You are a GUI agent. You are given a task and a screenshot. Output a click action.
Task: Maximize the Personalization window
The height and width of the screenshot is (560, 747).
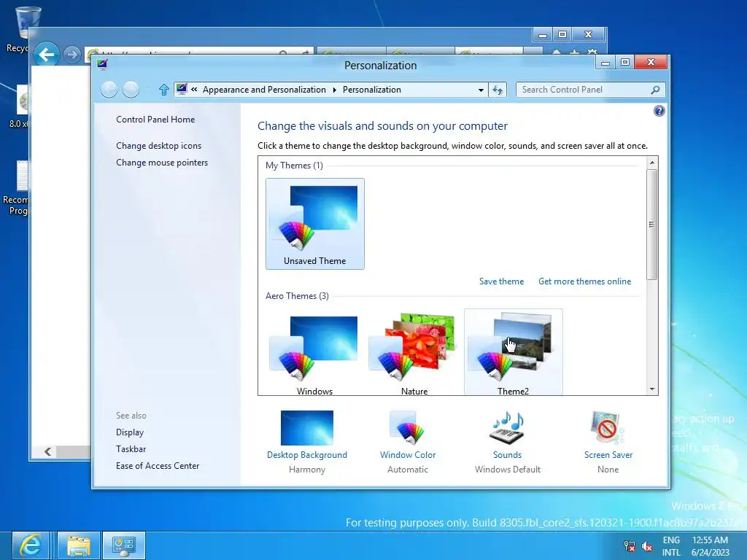pyautogui.click(x=625, y=63)
